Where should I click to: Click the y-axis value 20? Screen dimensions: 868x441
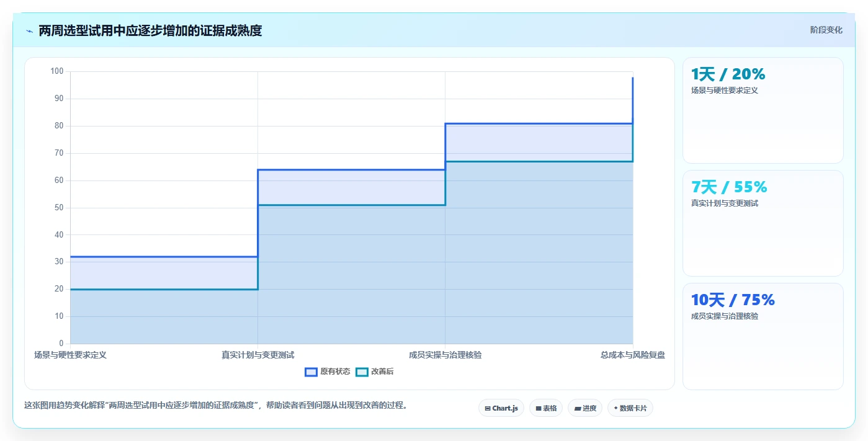pos(59,289)
